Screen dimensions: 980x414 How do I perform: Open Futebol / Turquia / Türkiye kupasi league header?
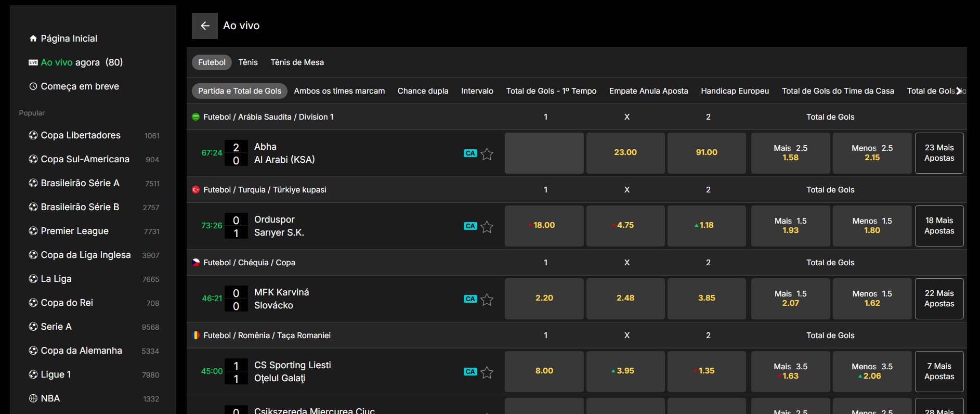click(x=265, y=190)
